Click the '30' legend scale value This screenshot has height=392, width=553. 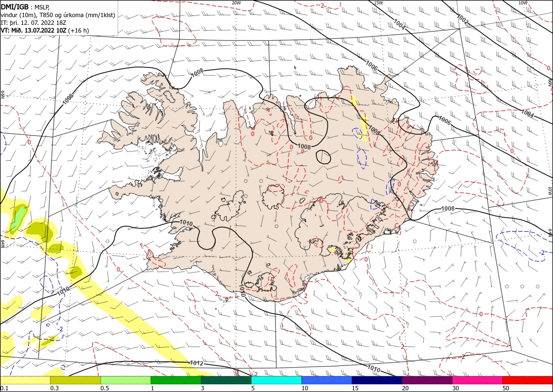click(456, 388)
